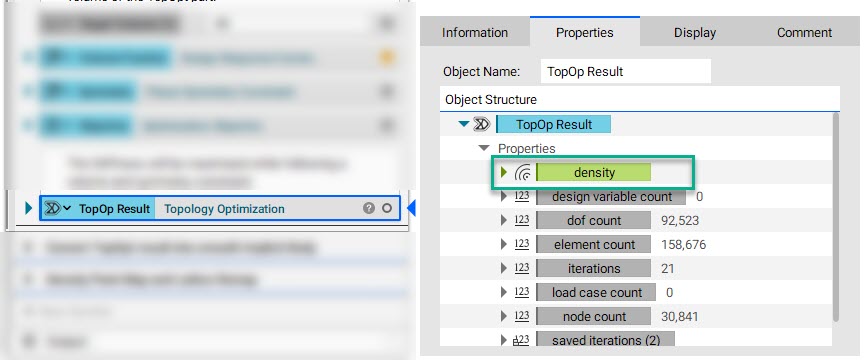Switch to the Information tab

pyautogui.click(x=475, y=33)
